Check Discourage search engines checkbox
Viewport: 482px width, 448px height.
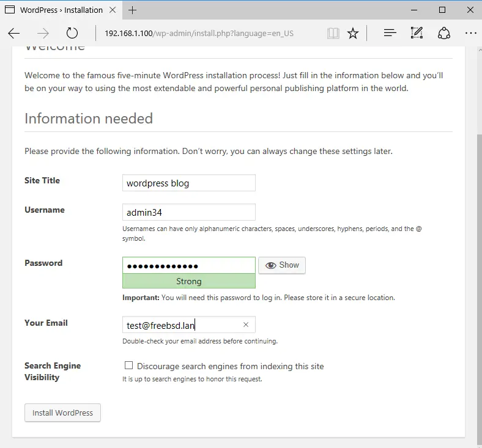129,365
